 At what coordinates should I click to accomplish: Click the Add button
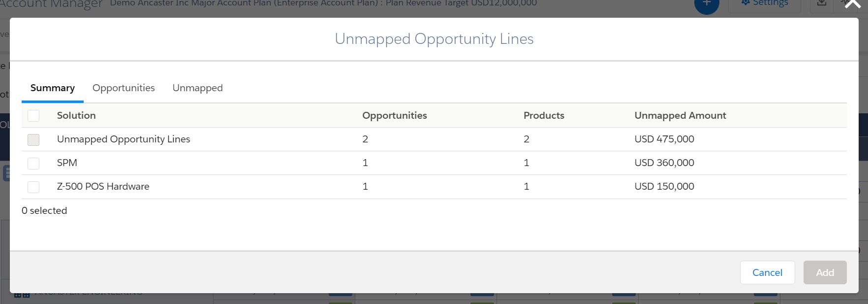[825, 272]
